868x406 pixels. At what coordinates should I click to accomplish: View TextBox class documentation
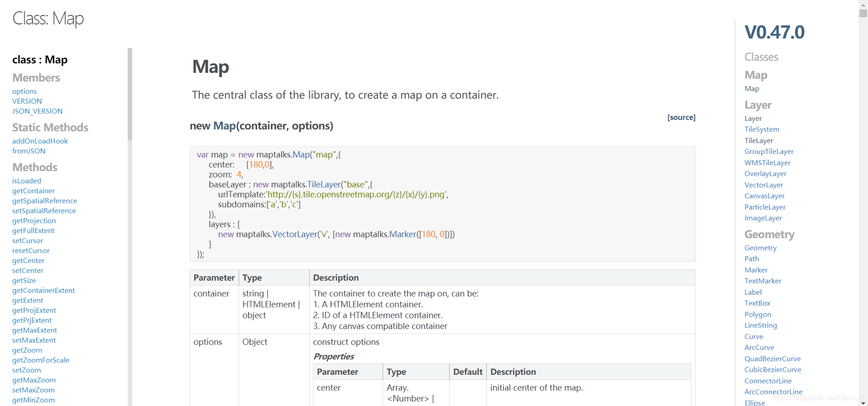coord(757,303)
